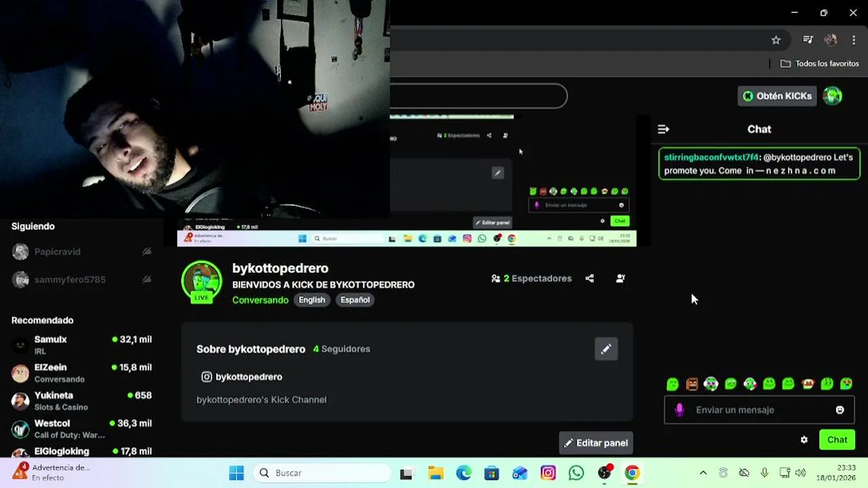Open the Advertencia de... taskbar widget
868x488 pixels.
coord(52,472)
